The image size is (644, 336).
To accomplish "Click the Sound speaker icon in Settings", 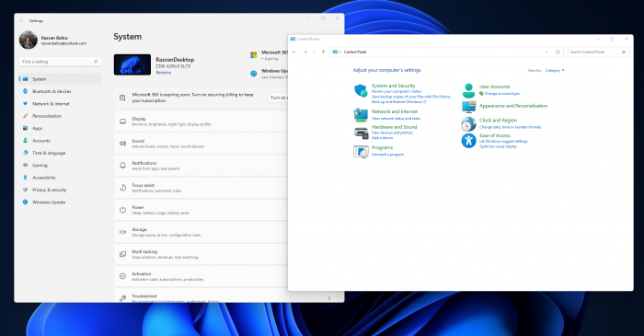I will coord(122,144).
